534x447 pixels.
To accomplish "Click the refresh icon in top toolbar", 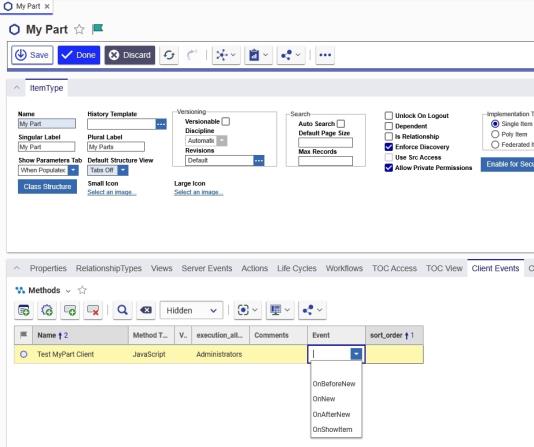I will [169, 55].
